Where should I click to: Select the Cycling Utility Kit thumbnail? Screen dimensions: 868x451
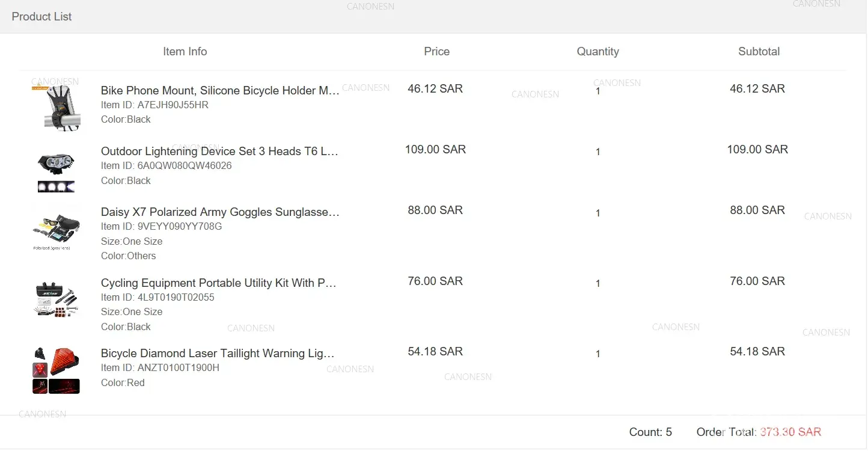tap(56, 299)
